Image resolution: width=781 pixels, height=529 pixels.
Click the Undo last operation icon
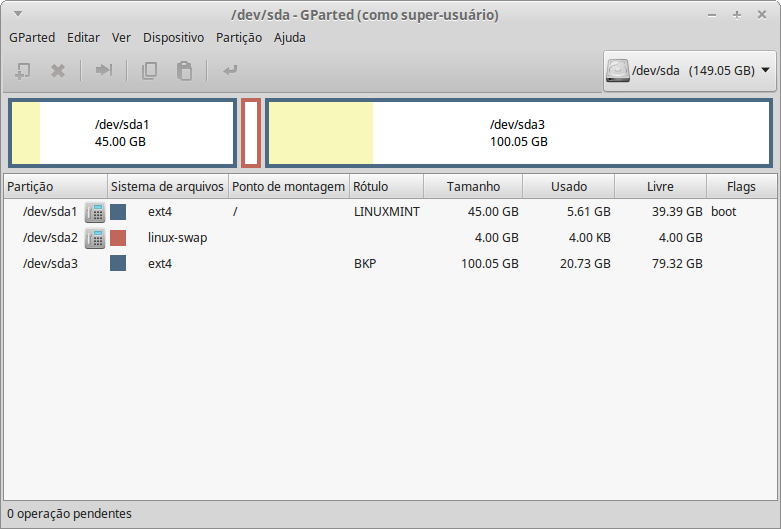230,70
